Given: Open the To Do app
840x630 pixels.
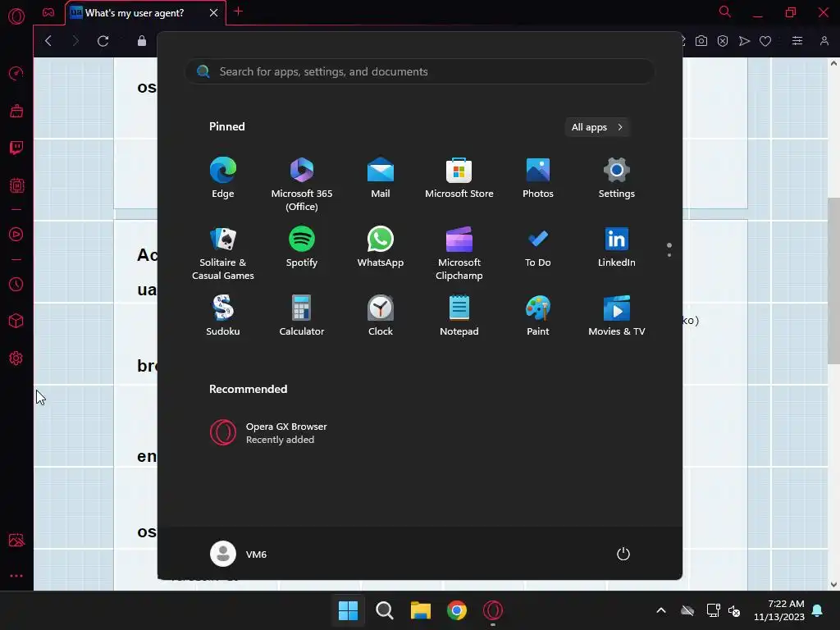Looking at the screenshot, I should (x=538, y=247).
